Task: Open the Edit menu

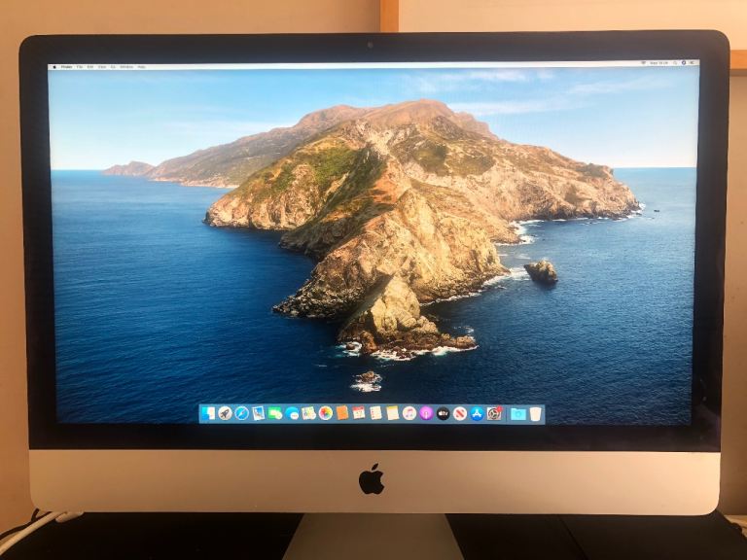Action: tap(90, 67)
